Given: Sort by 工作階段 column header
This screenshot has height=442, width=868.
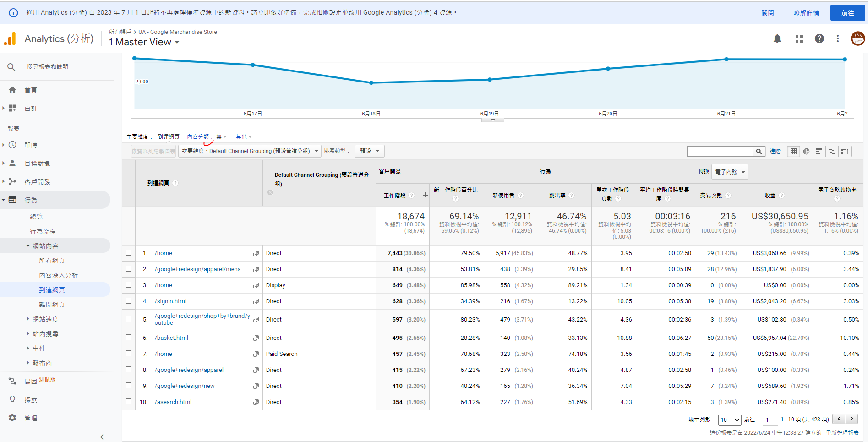Looking at the screenshot, I should click(x=395, y=196).
